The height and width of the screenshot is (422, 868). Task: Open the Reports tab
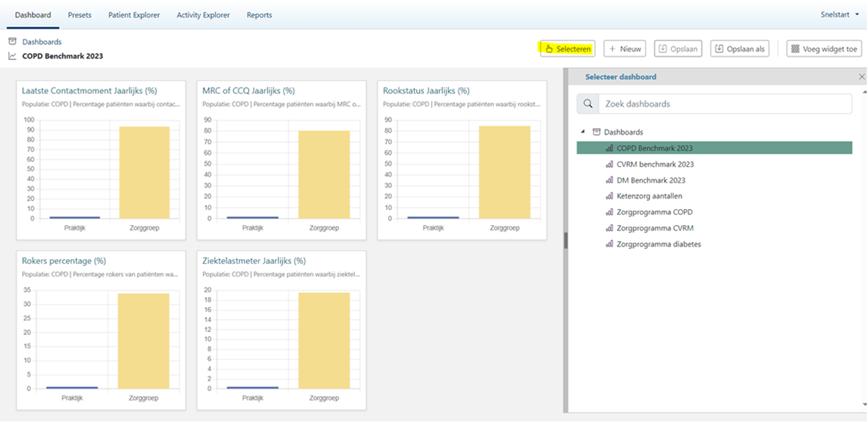(x=259, y=15)
